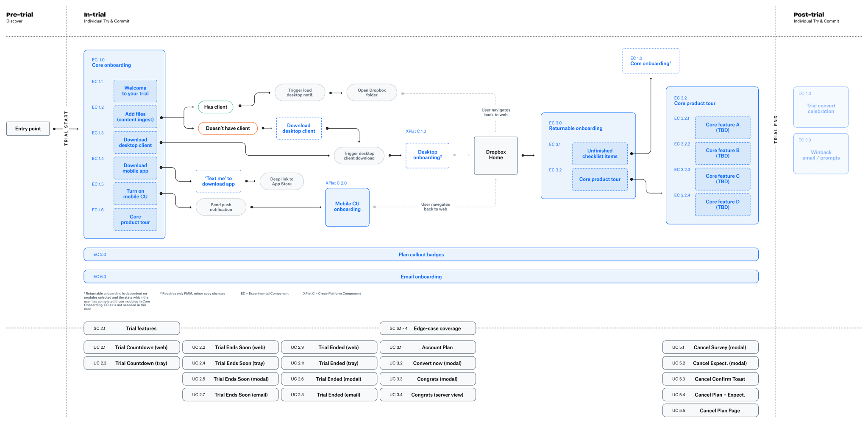Click the dashed 'Download desktop client' box near Doesn't have client
Image resolution: width=868 pixels, height=423 pixels.
299,128
